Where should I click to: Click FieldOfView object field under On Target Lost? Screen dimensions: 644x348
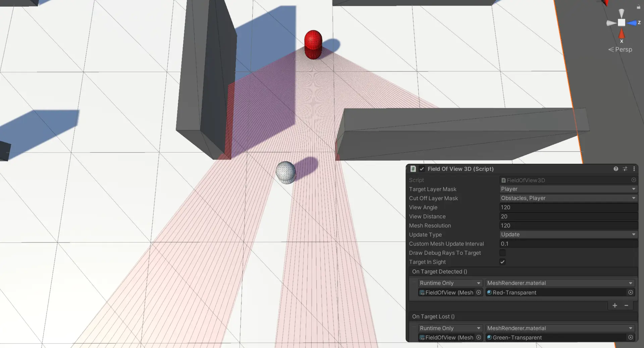pos(446,338)
